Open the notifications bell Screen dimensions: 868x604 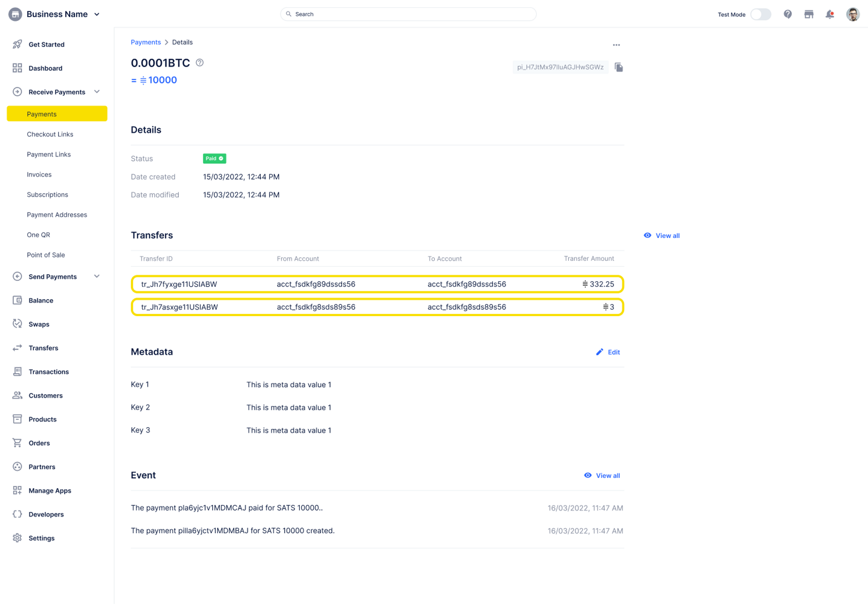tap(829, 14)
